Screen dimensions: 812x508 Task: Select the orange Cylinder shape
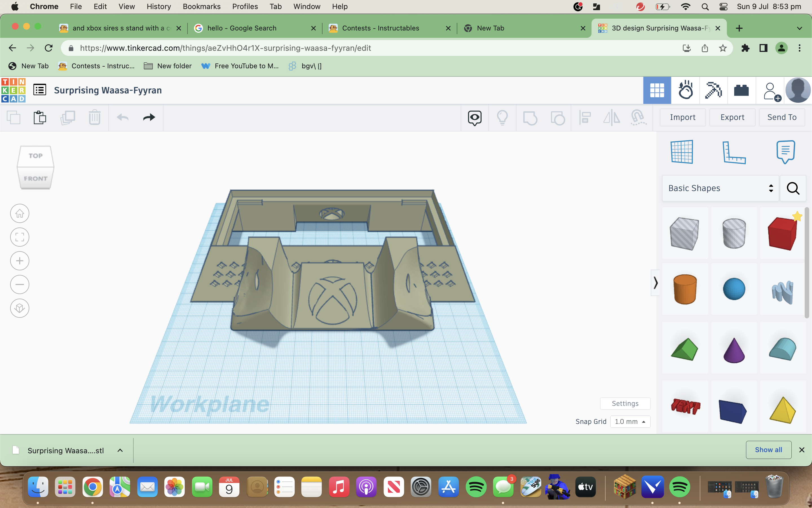tap(685, 289)
